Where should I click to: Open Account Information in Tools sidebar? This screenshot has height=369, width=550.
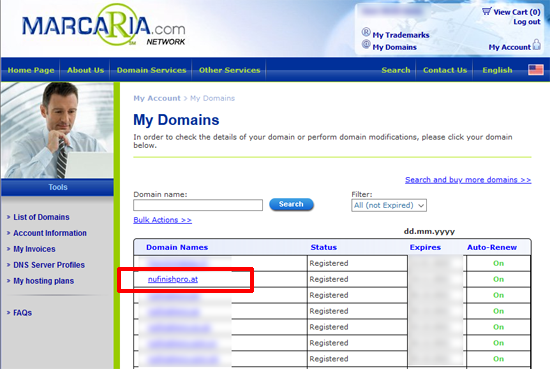(50, 233)
